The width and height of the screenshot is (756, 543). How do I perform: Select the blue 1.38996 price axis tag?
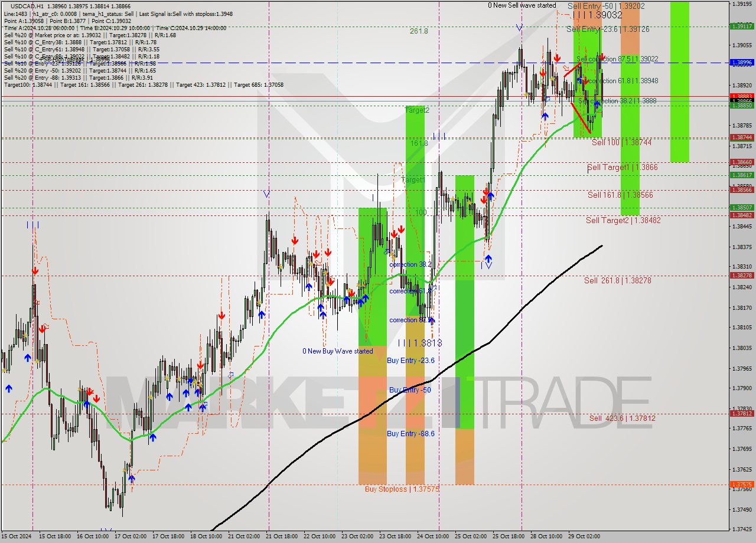point(742,62)
